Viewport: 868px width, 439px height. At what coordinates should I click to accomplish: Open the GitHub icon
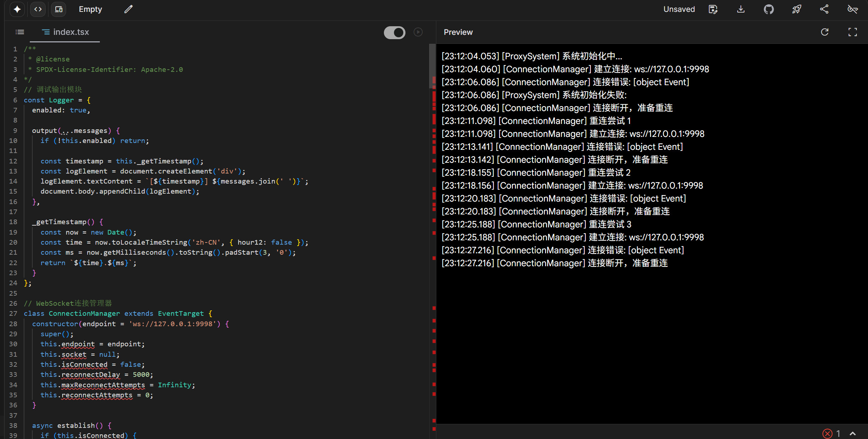tap(769, 9)
